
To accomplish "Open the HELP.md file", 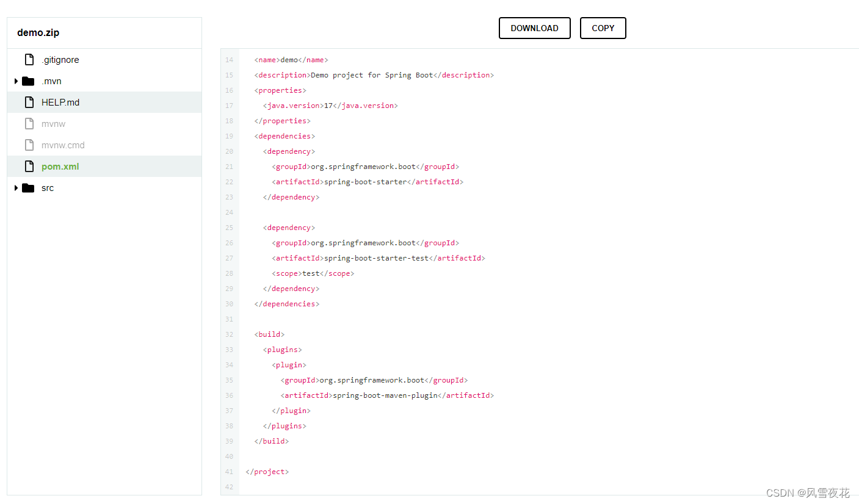I will point(60,102).
